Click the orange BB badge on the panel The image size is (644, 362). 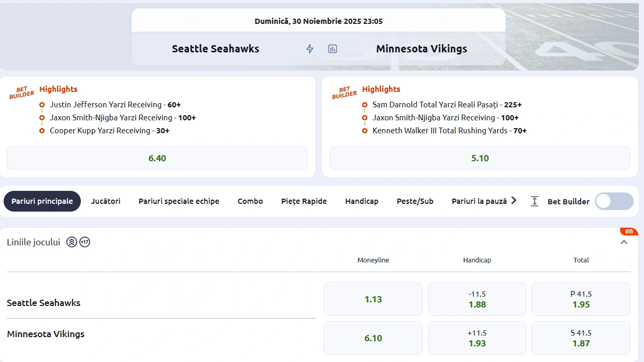pos(628,231)
